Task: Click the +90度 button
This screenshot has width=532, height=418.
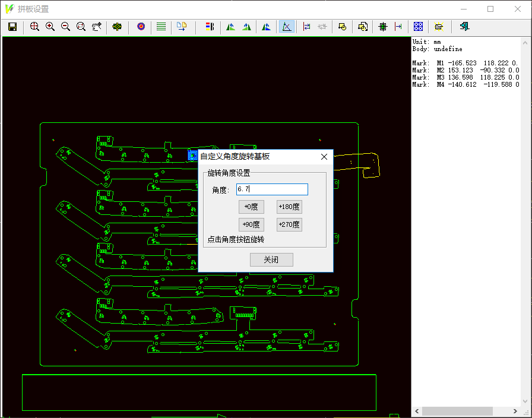Action: tap(251, 224)
